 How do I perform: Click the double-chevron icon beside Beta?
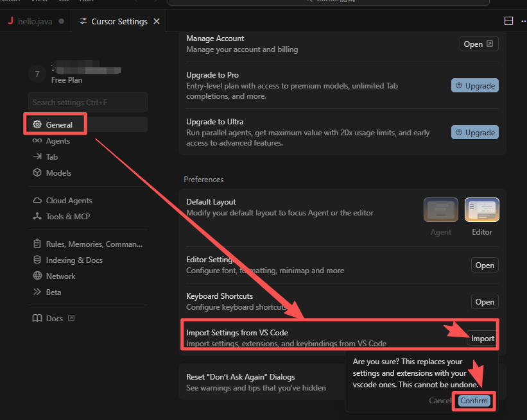click(x=37, y=292)
